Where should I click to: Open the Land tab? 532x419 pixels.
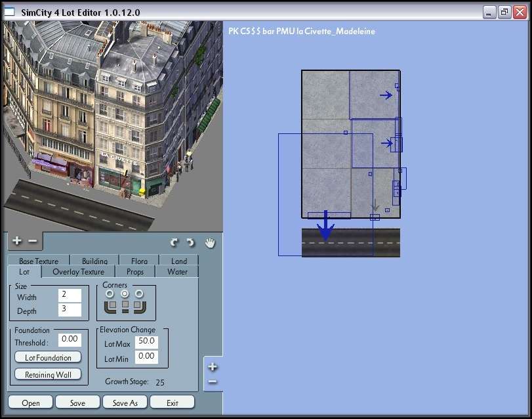click(179, 261)
